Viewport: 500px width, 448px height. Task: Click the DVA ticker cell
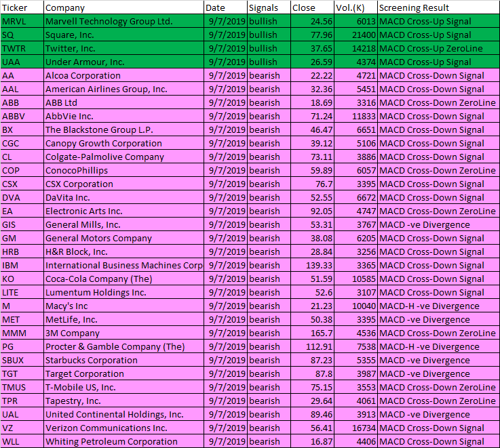click(x=22, y=197)
